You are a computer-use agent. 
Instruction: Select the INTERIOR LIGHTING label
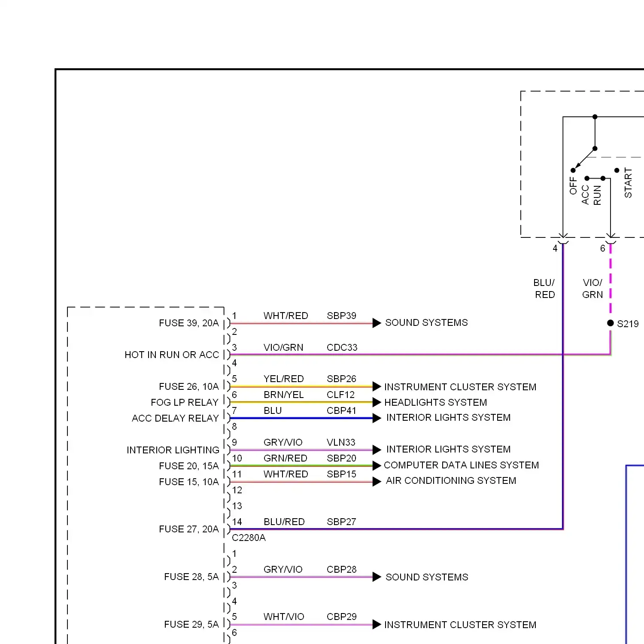click(173, 450)
